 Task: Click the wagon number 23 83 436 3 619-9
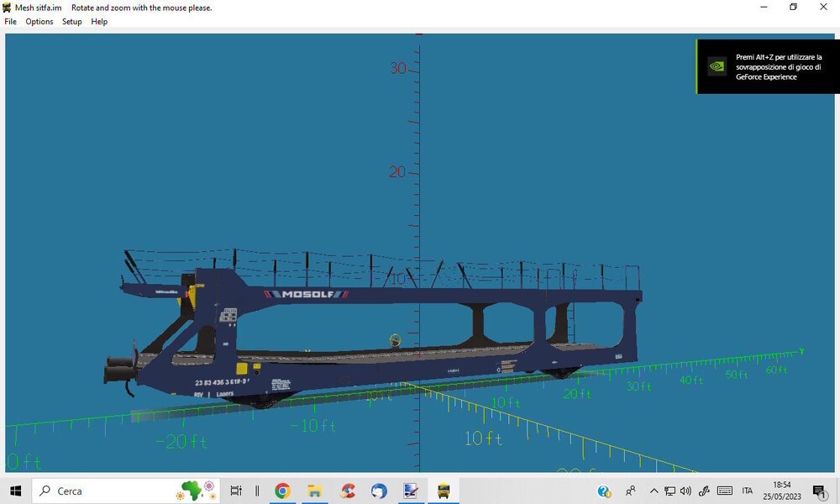pyautogui.click(x=222, y=382)
